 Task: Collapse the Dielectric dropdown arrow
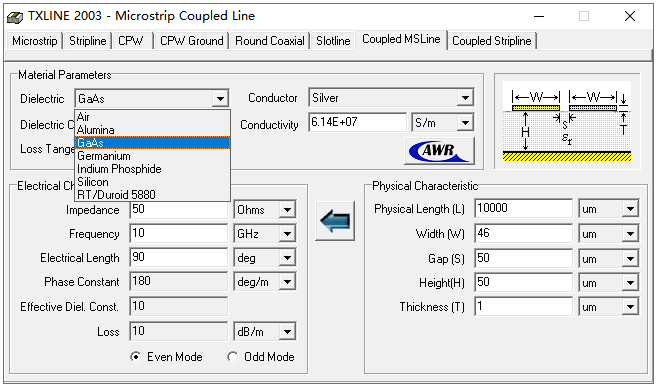tap(220, 99)
